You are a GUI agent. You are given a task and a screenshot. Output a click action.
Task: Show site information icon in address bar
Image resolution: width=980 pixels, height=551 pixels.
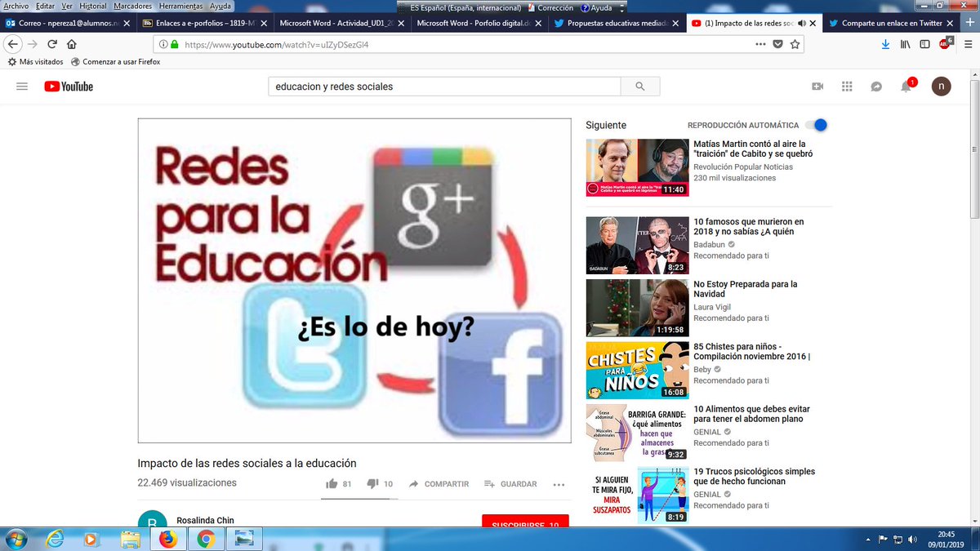coord(164,44)
